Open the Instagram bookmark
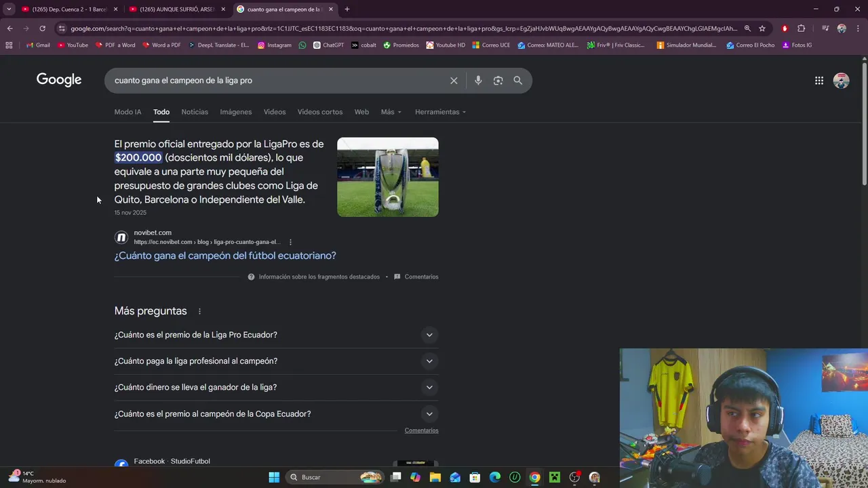 (275, 45)
